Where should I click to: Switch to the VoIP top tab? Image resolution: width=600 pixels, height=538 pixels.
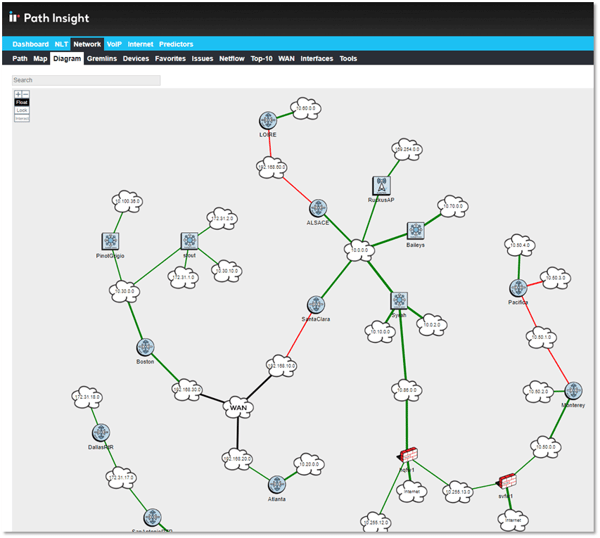pos(114,44)
